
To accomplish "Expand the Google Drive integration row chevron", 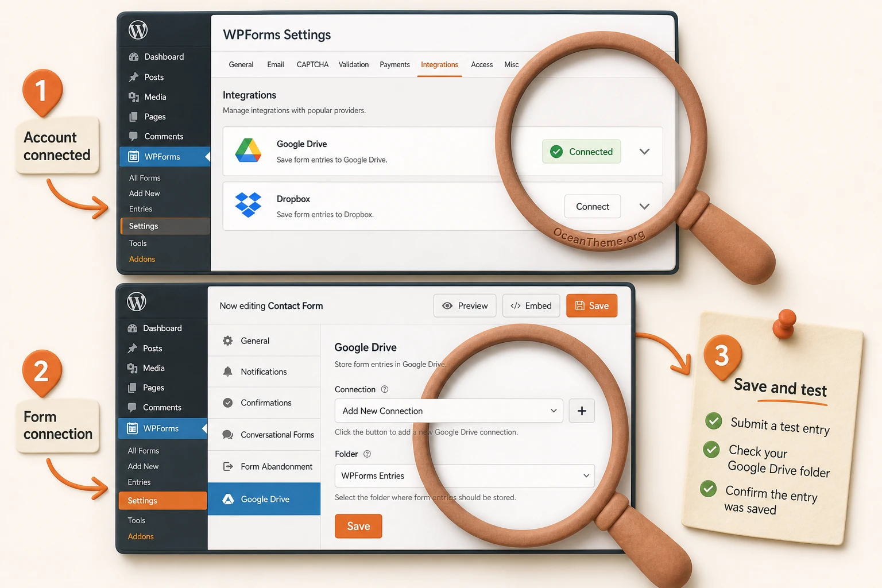I will pos(644,152).
